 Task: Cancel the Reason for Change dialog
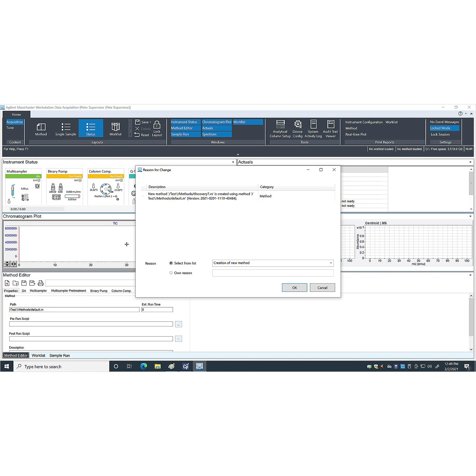322,288
